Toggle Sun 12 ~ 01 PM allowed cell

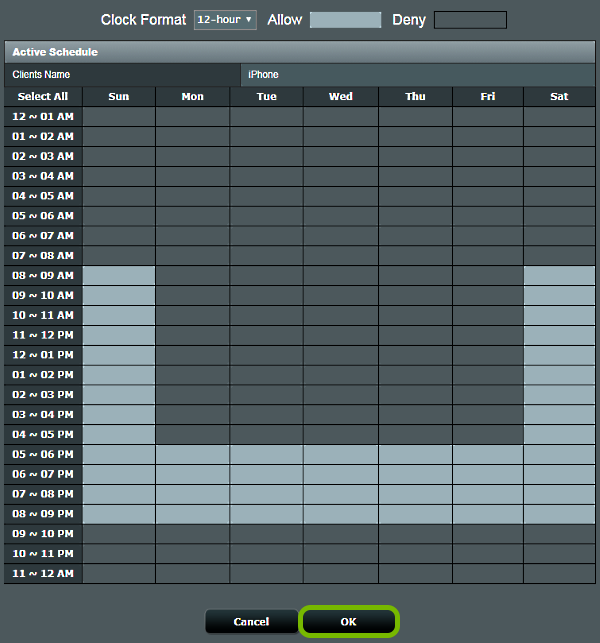[119, 355]
